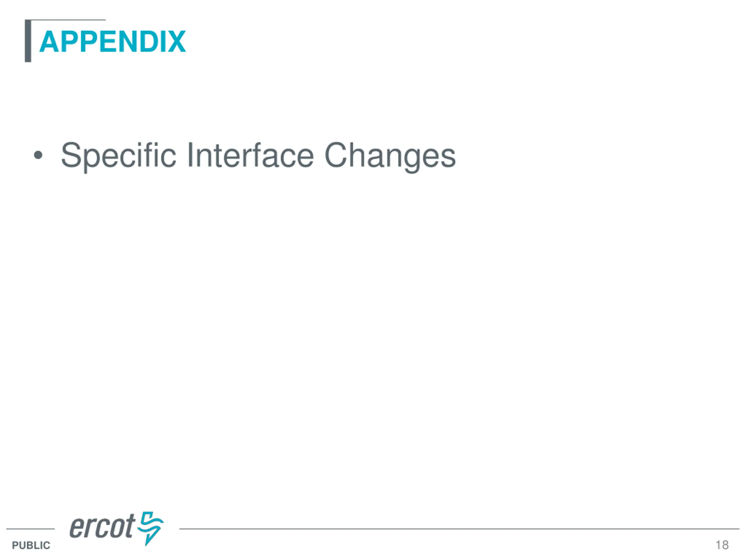Screen dimensions: 747x560
Task: Click the thick gray vertical bar beside APPENDIX
Action: (28, 41)
